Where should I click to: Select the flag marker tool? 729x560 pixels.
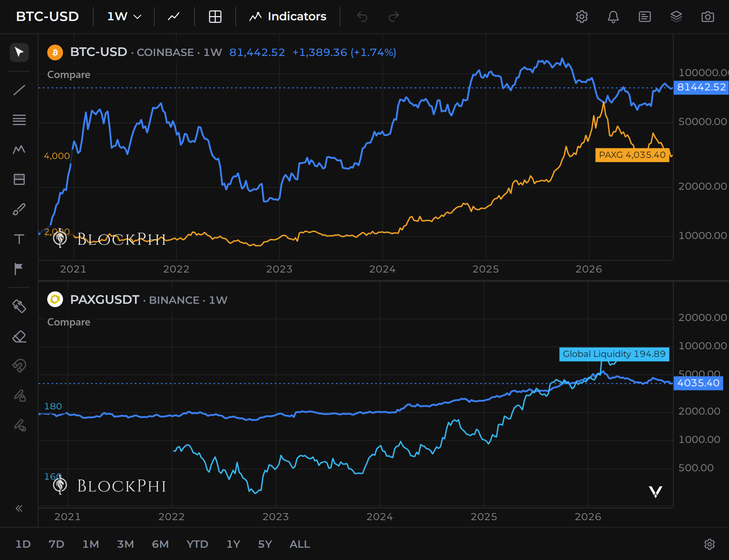(x=19, y=269)
